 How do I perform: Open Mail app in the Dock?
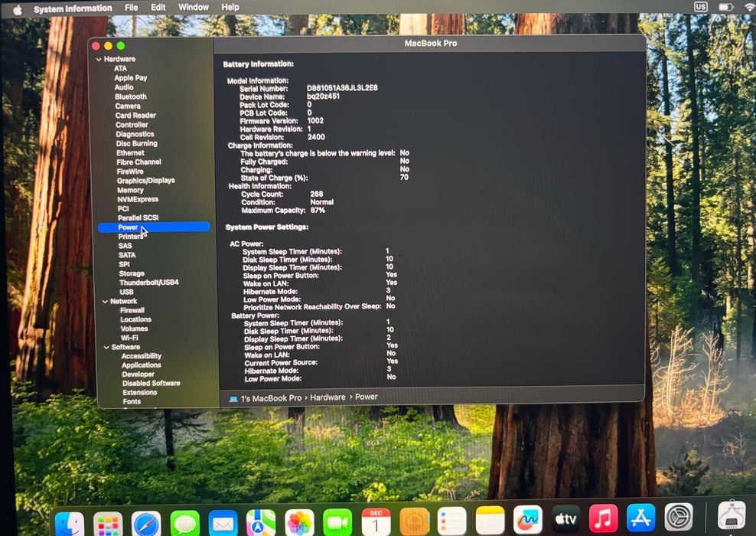point(223,524)
